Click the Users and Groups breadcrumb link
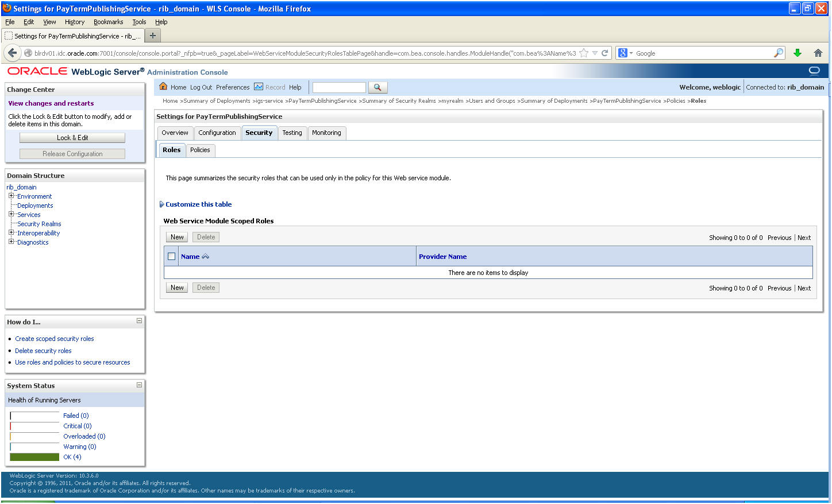832x504 pixels. [x=492, y=101]
